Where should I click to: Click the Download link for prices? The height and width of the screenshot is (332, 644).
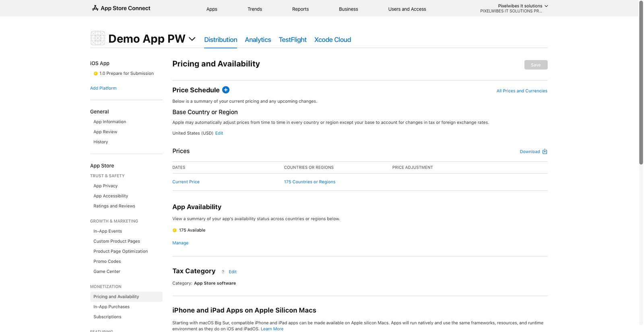(530, 152)
